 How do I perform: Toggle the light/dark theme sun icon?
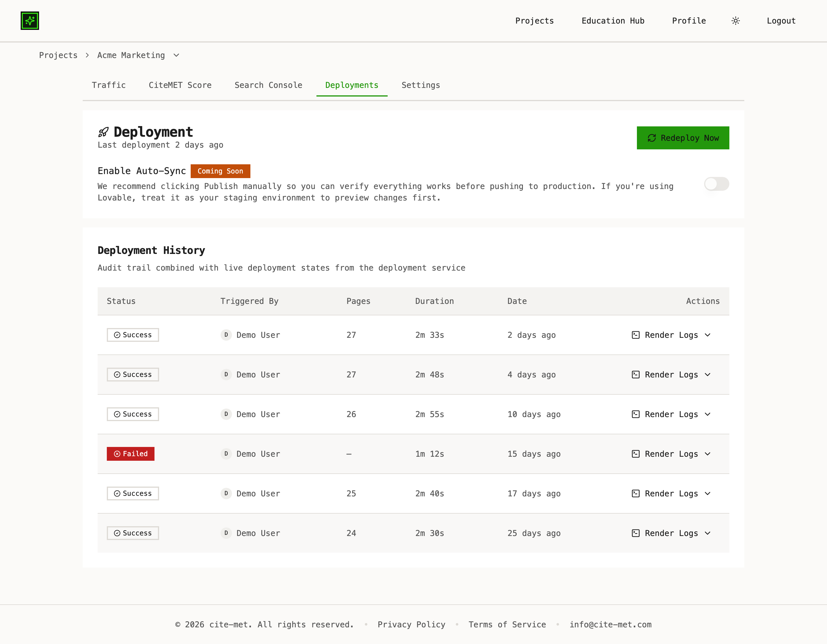coord(735,21)
